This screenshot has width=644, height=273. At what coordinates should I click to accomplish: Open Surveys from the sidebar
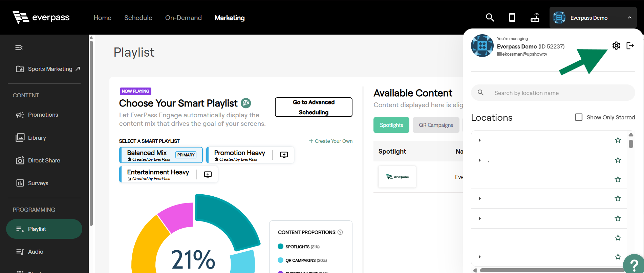pyautogui.click(x=32, y=183)
